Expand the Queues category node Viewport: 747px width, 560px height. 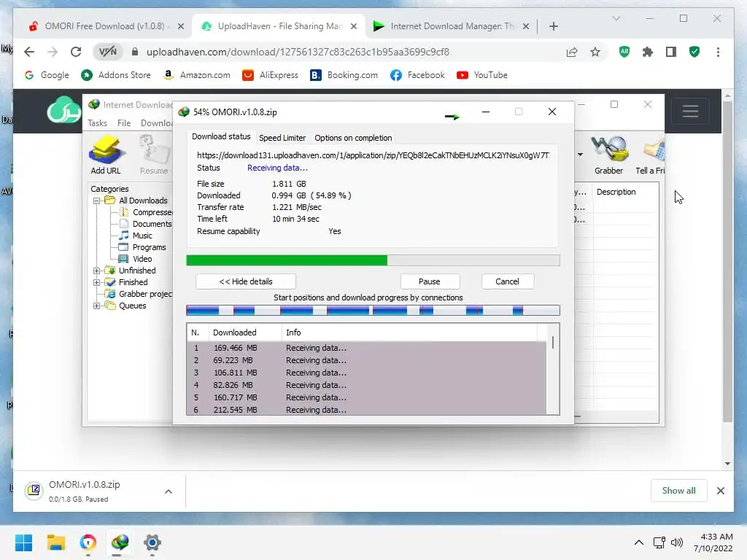pyautogui.click(x=97, y=306)
